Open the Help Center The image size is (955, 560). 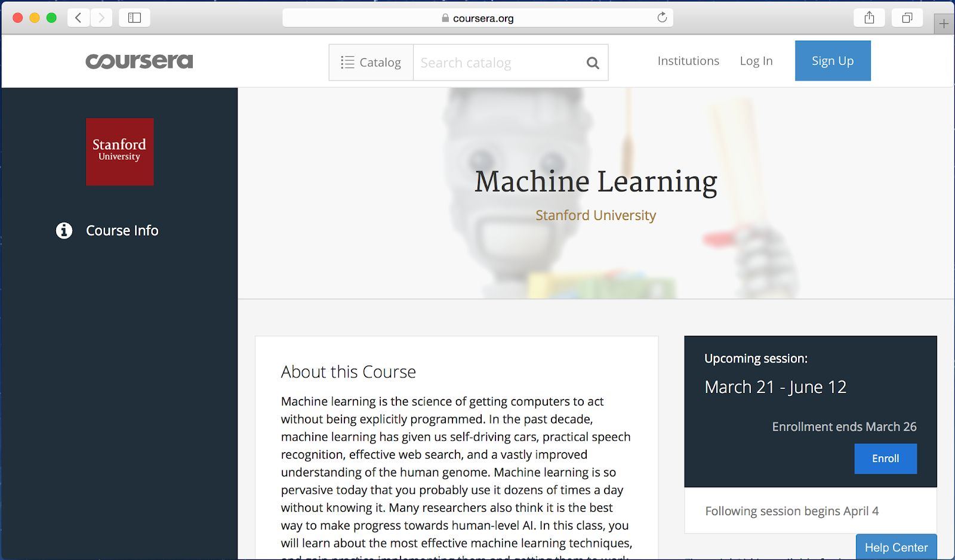pyautogui.click(x=896, y=547)
